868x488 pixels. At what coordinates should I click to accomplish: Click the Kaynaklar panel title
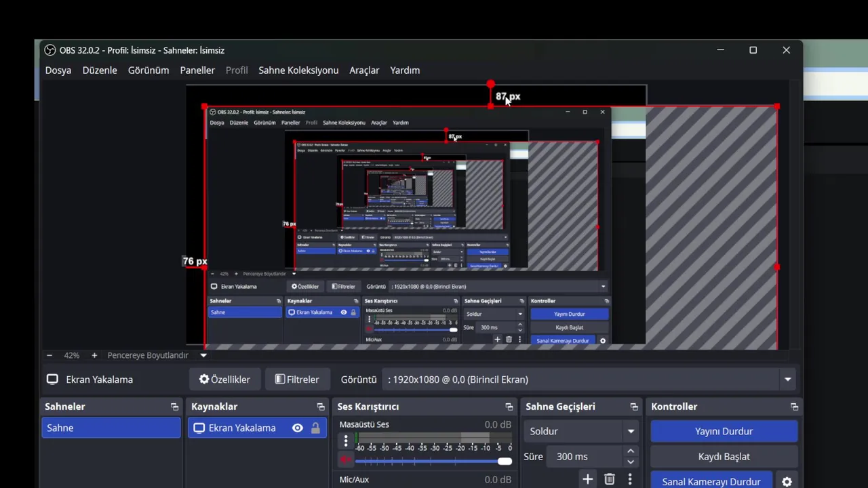click(214, 407)
